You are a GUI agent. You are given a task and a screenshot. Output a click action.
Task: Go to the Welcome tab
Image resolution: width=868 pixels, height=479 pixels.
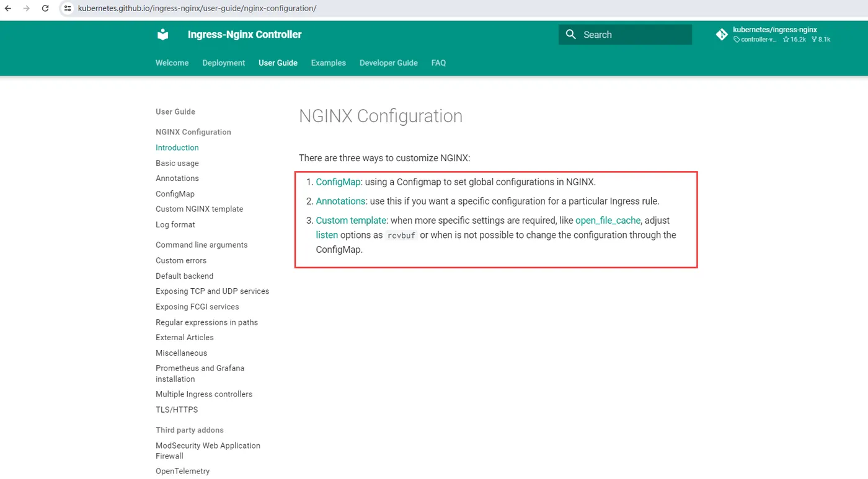point(172,63)
